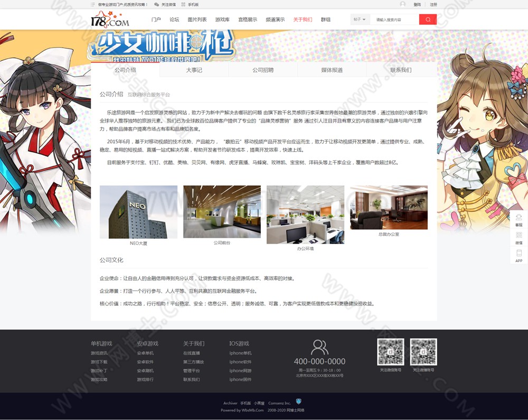Switch to the 媒体报道 tab
The height and width of the screenshot is (420, 528).
pos(332,70)
